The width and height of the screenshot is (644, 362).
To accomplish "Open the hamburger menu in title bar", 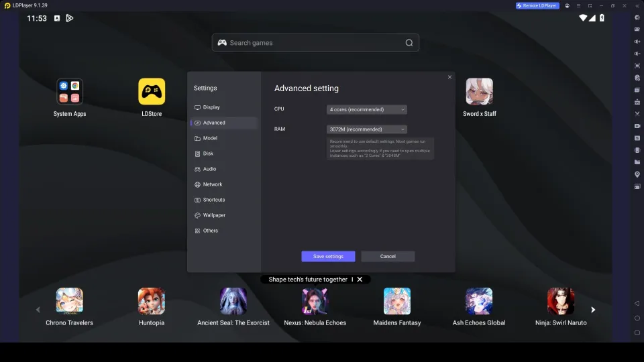I will coord(578,6).
